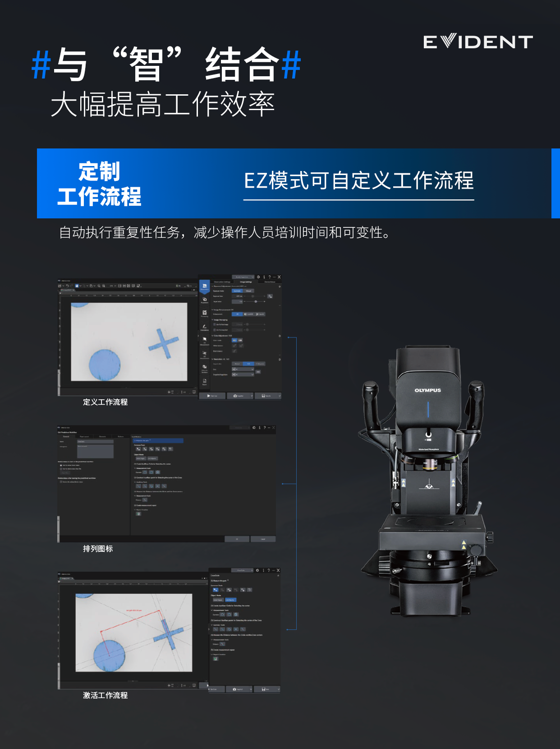This screenshot has height=749, width=560.
Task: Open the Processing panel icon in top sidebar
Action: (204, 314)
